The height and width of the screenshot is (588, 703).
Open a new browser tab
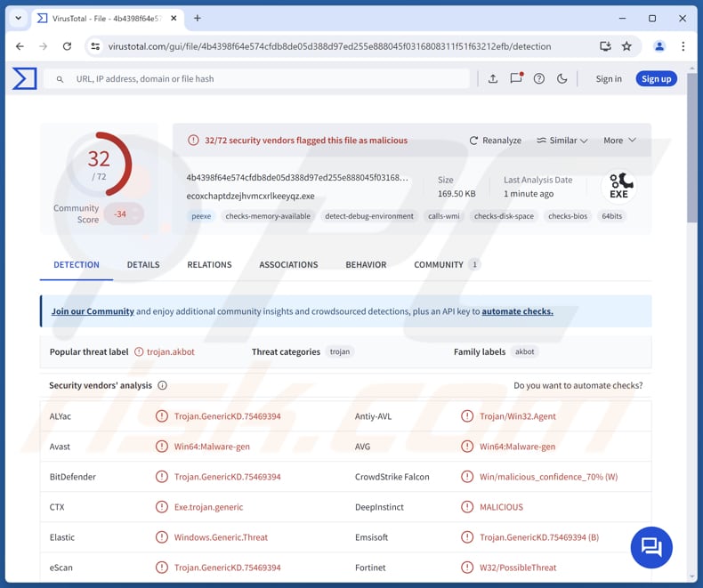(198, 19)
